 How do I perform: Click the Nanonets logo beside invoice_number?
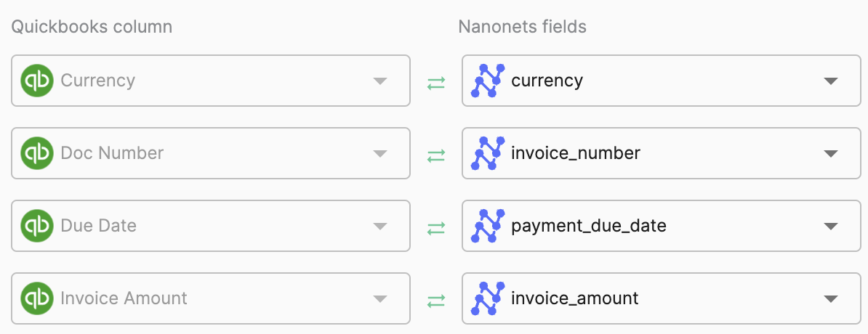coord(488,153)
